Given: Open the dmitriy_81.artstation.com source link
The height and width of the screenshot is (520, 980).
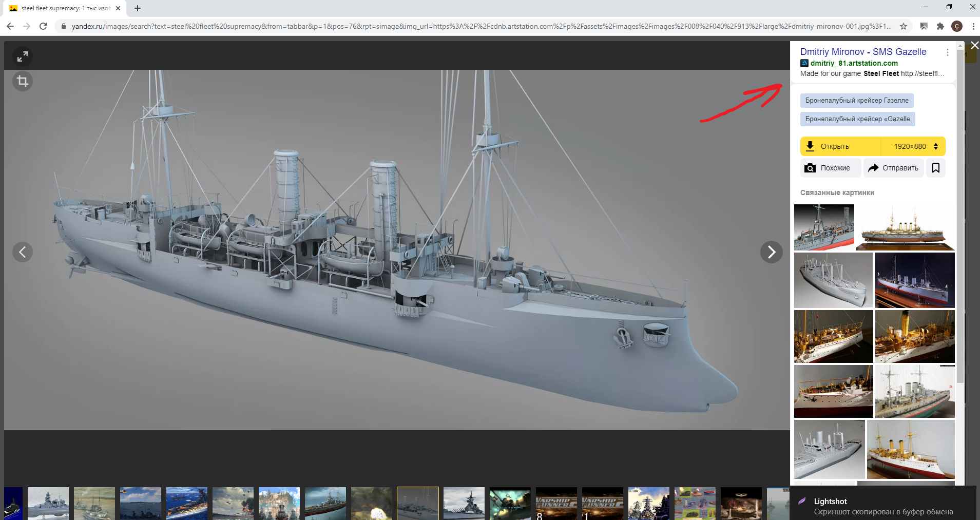Looking at the screenshot, I should coord(854,63).
